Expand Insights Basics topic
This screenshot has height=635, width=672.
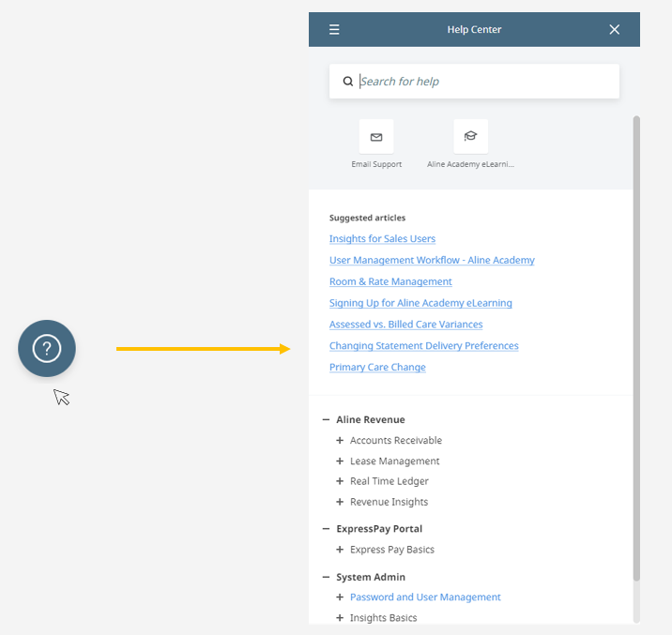[x=340, y=617]
